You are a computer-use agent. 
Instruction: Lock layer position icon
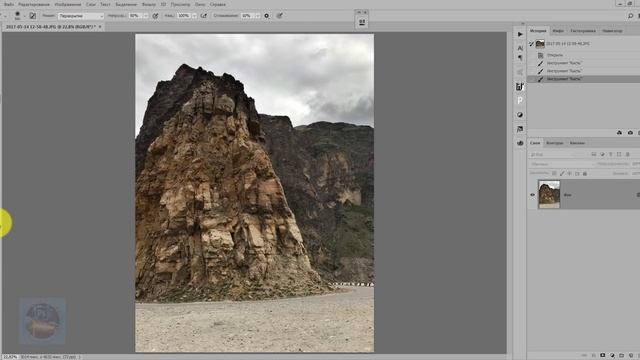[x=569, y=173]
